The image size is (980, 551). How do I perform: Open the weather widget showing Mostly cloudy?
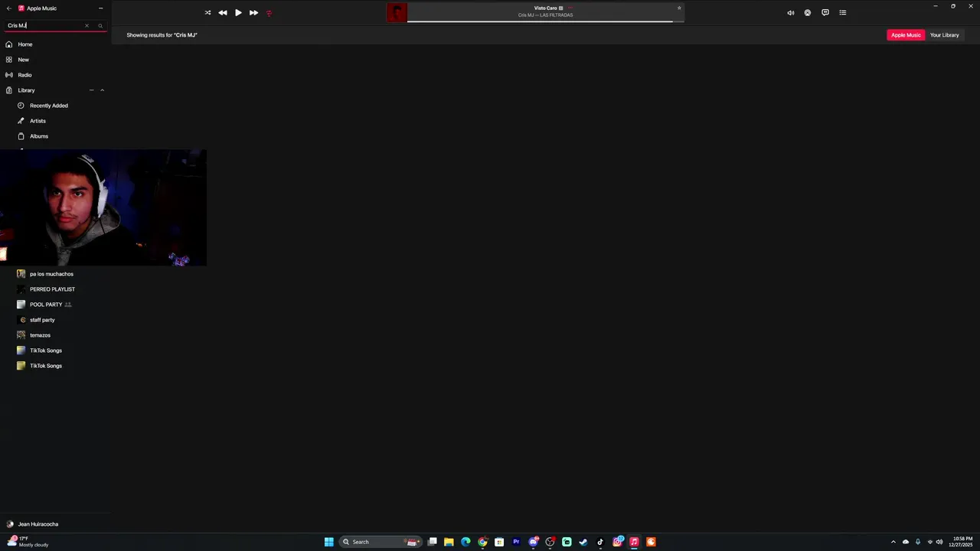(x=28, y=542)
